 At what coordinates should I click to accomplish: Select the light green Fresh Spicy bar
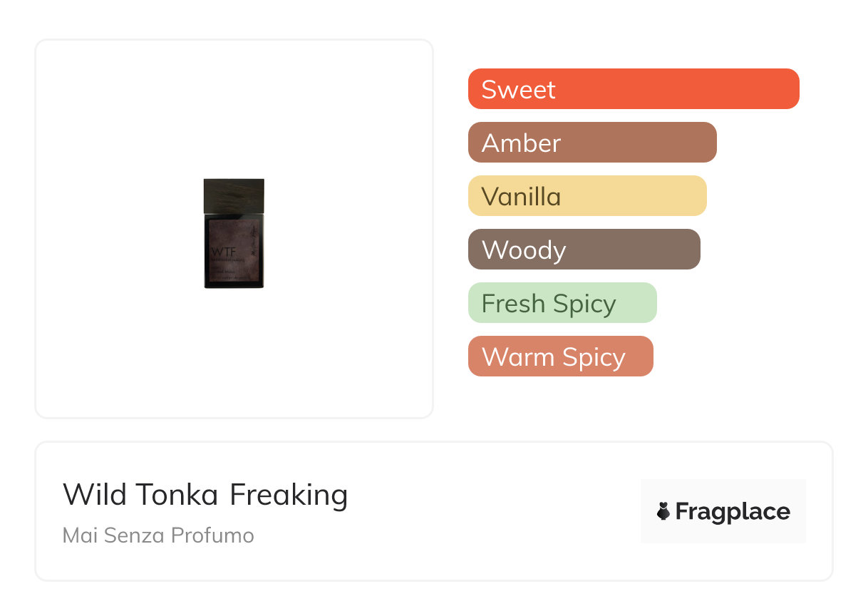562,303
